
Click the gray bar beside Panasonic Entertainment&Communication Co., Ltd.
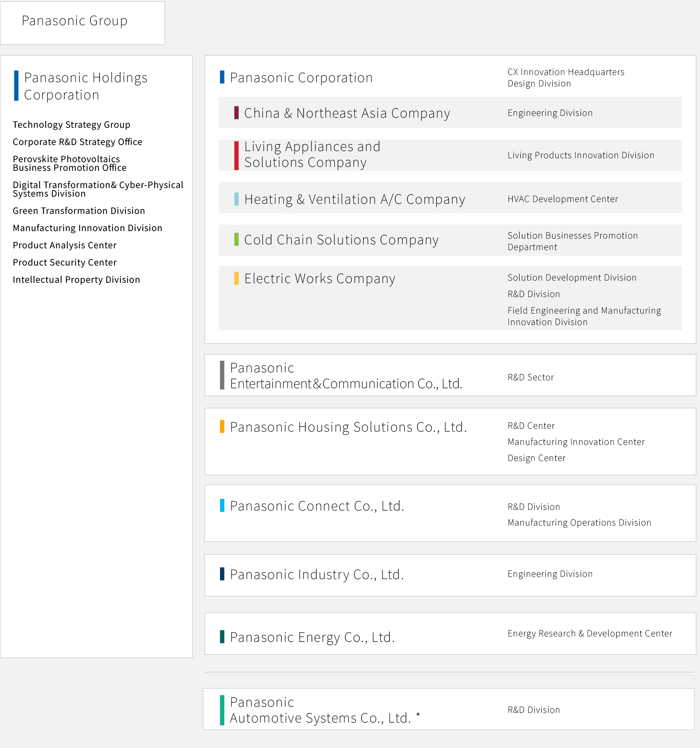[222, 375]
